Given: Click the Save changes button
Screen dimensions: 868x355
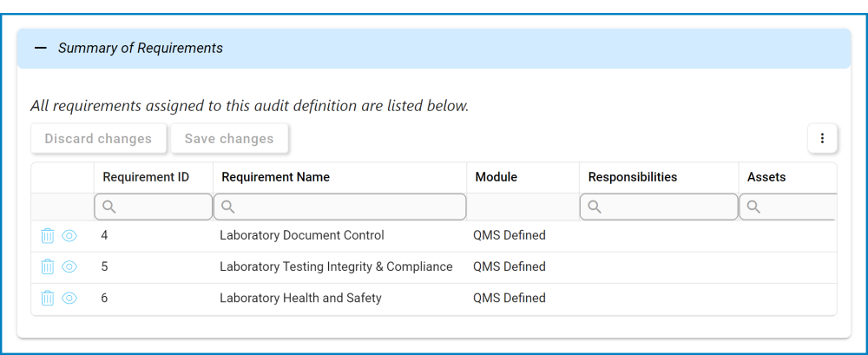Looking at the screenshot, I should (x=229, y=139).
